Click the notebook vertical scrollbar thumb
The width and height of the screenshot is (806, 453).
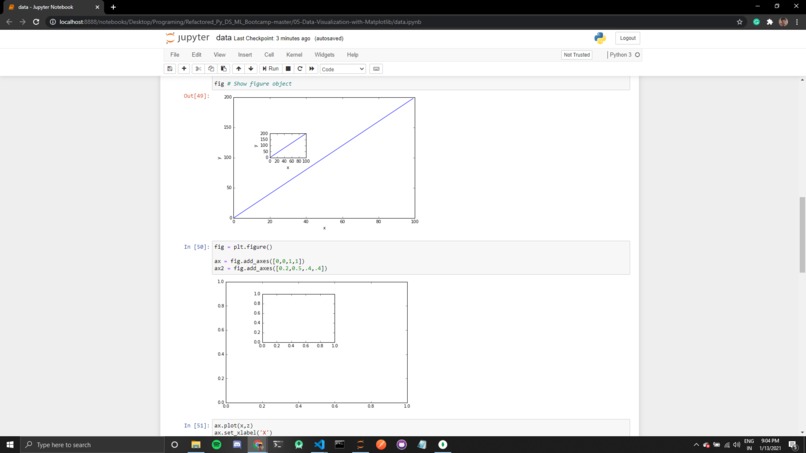pyautogui.click(x=802, y=234)
